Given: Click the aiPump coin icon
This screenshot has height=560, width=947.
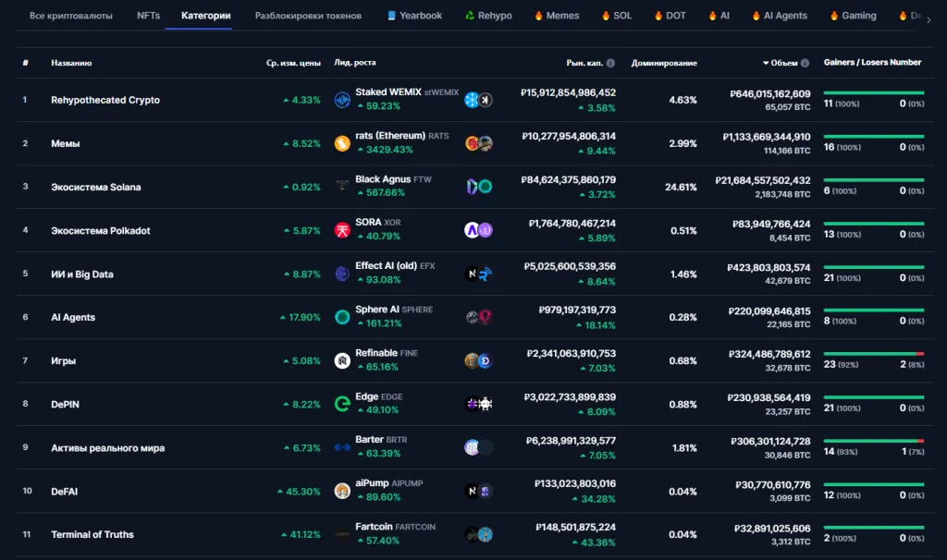Looking at the screenshot, I should (x=342, y=491).
